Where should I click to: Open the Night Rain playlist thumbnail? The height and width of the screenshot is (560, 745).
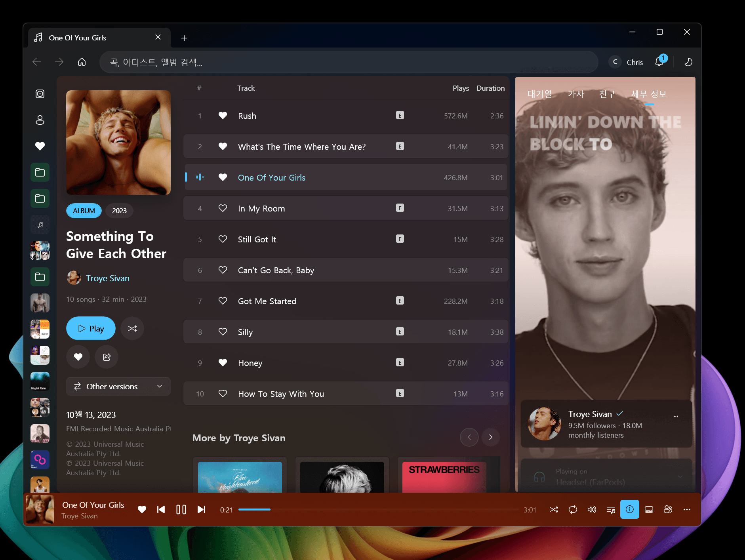tap(40, 381)
